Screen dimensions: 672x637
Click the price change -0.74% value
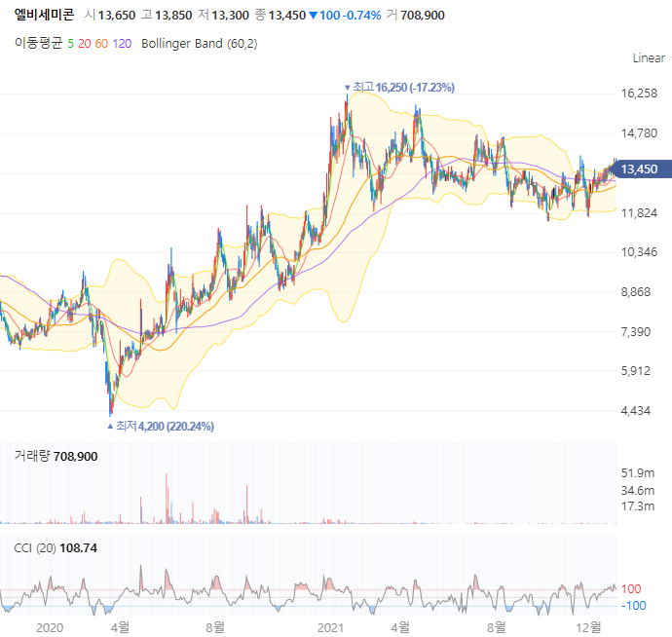(x=363, y=16)
